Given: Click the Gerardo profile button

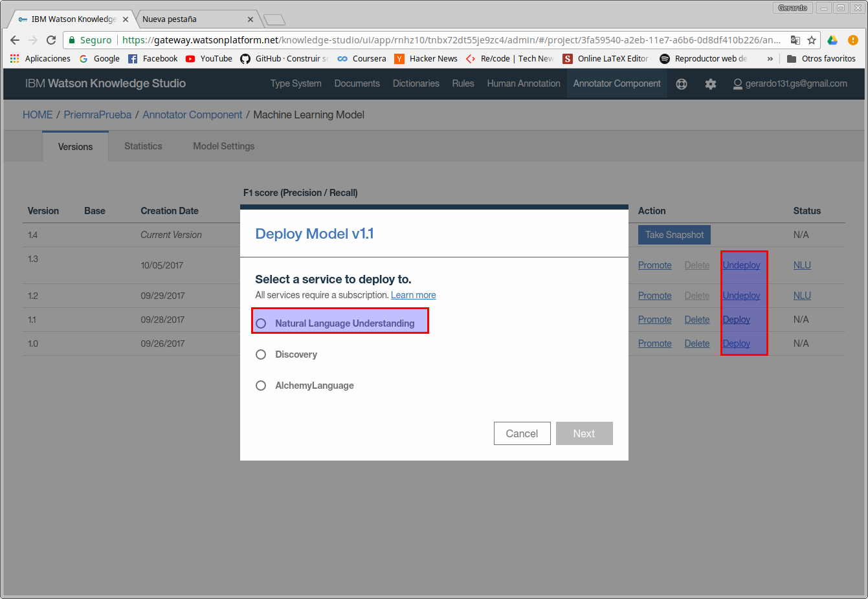Looking at the screenshot, I should pyautogui.click(x=792, y=8).
